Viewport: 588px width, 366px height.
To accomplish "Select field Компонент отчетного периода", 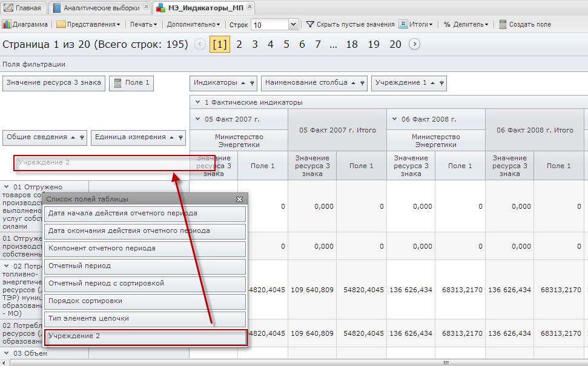I will click(x=145, y=249).
